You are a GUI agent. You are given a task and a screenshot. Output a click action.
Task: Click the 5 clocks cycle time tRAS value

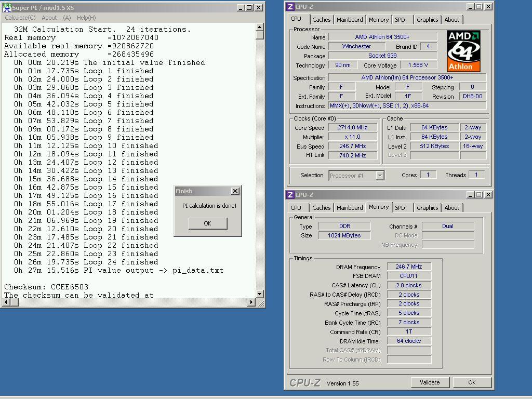pos(409,313)
